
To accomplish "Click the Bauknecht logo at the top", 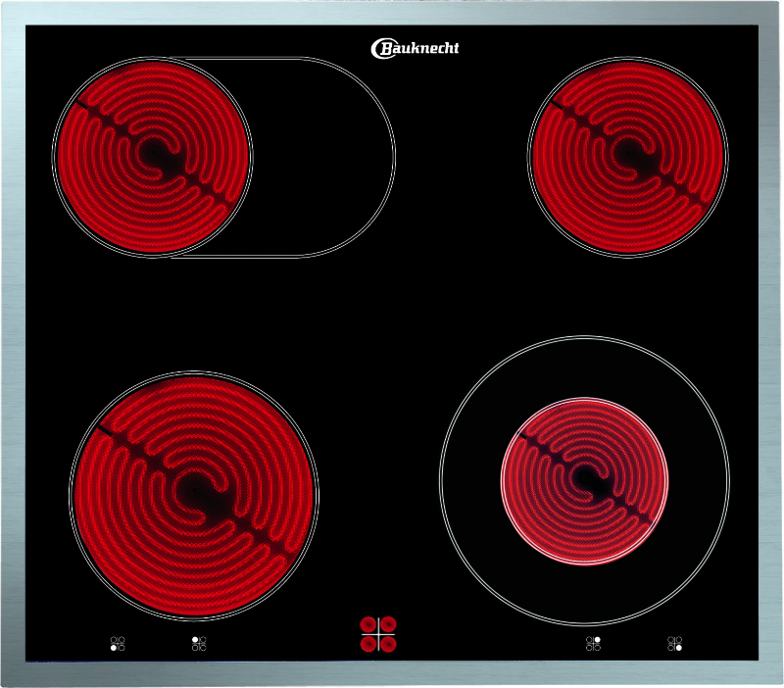I will (415, 48).
